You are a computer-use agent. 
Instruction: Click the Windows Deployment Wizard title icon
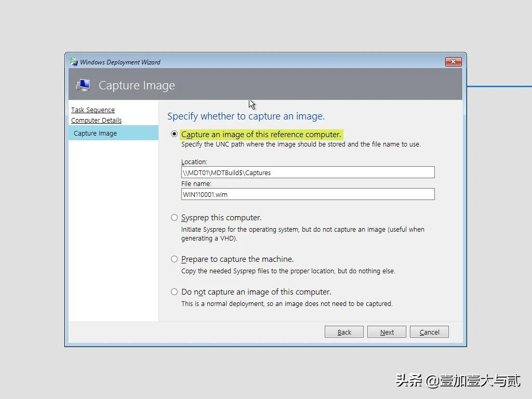point(74,62)
